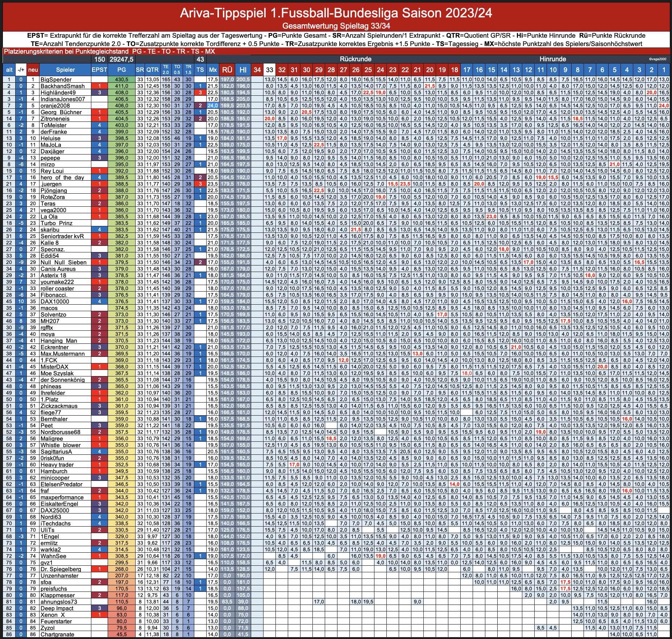This screenshot has width=672, height=639.
Task: Click player name Zitroneneis
Action: pyautogui.click(x=55, y=119)
